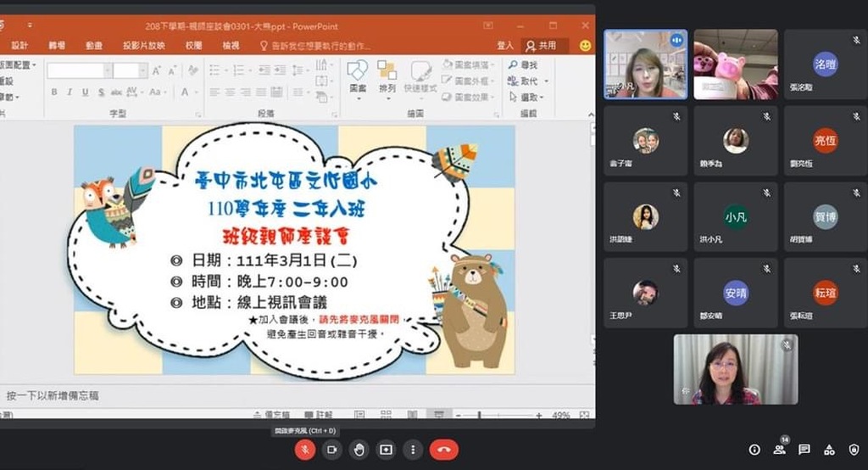Viewport: 868px width, 470px height.
Task: Open the 檢視 ribbon tab
Action: (231, 46)
